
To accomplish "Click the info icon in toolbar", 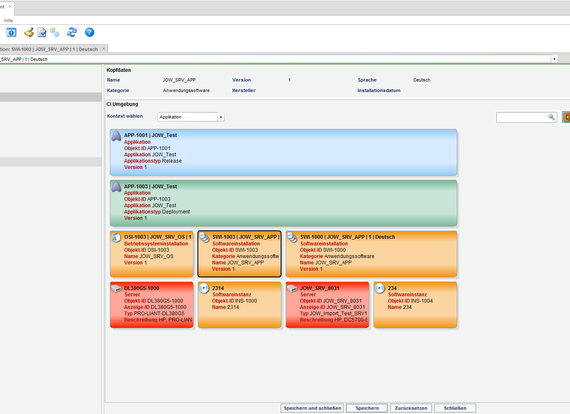I will 11,33.
